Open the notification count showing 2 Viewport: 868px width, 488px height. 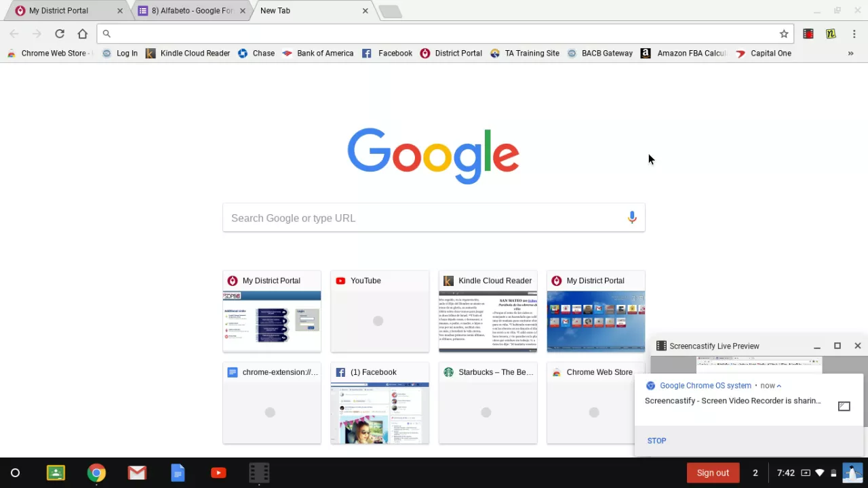pyautogui.click(x=755, y=473)
